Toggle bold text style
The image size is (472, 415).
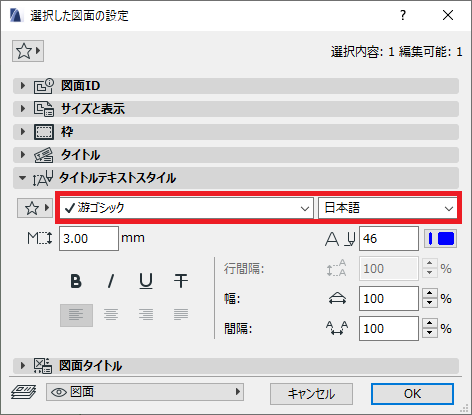click(x=76, y=281)
